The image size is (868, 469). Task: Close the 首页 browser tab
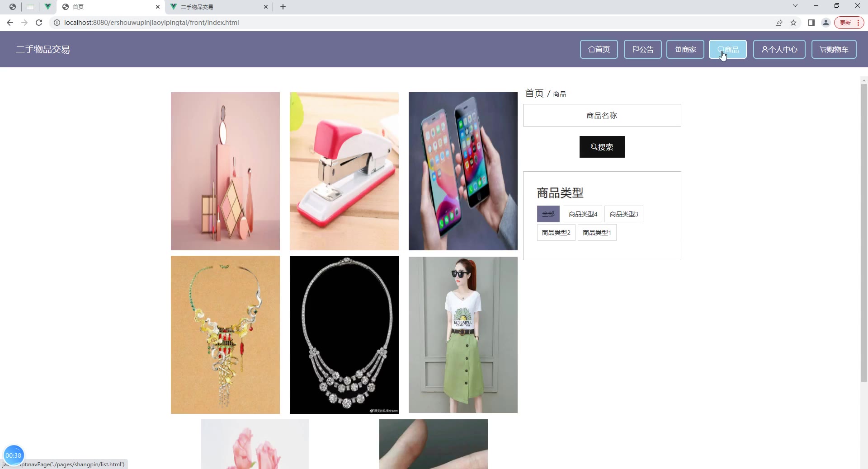tap(158, 7)
